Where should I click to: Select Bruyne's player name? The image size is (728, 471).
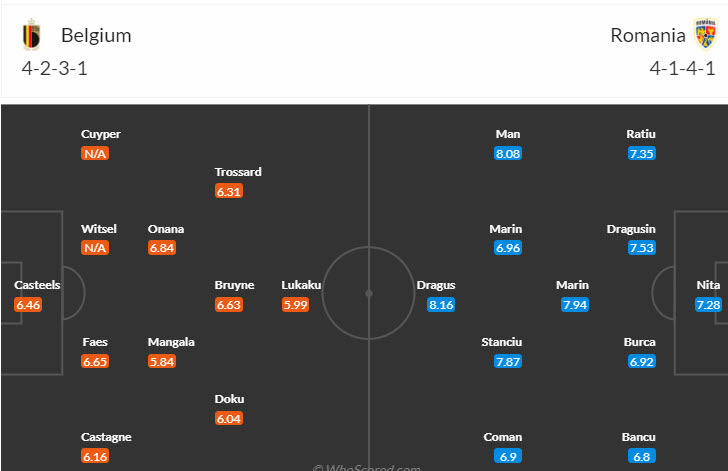[x=234, y=285]
